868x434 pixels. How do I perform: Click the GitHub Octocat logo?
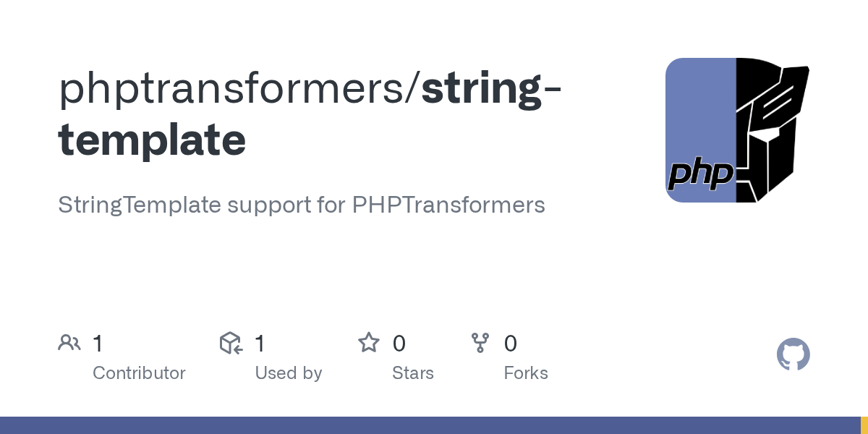pos(793,355)
